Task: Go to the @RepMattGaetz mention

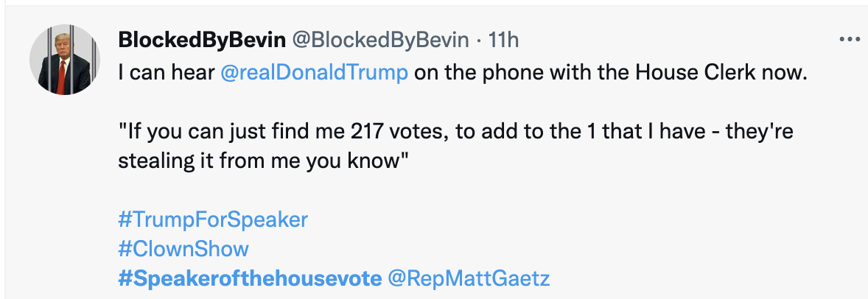Action: click(469, 278)
